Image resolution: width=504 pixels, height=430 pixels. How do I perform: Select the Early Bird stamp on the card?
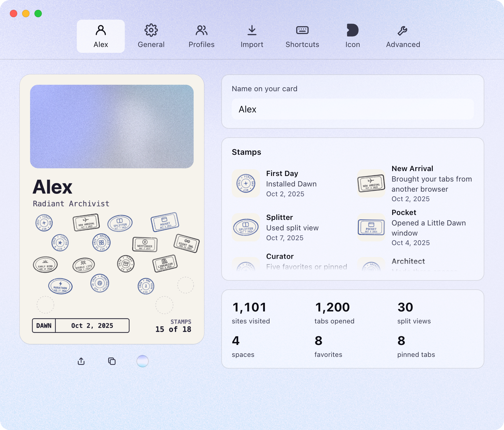click(45, 265)
